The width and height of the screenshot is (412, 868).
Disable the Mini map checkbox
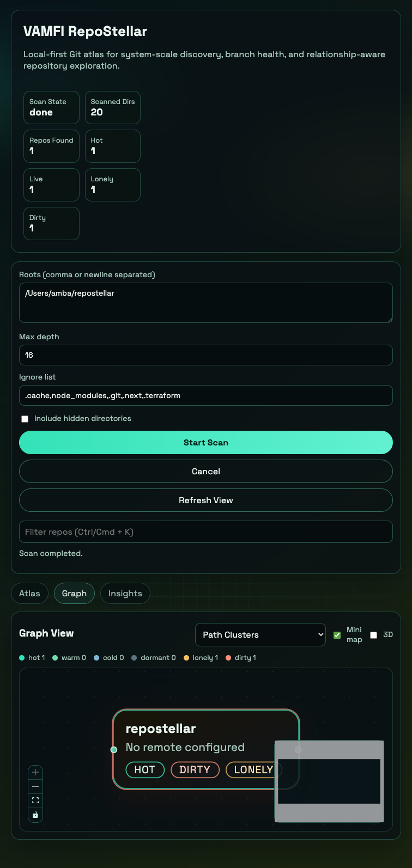(337, 635)
